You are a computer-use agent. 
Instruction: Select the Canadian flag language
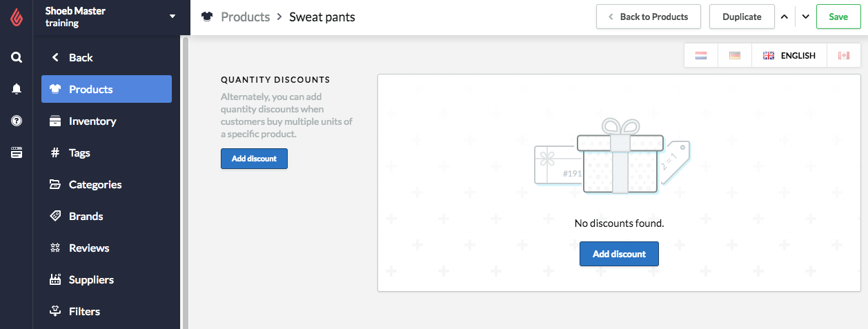pyautogui.click(x=843, y=55)
